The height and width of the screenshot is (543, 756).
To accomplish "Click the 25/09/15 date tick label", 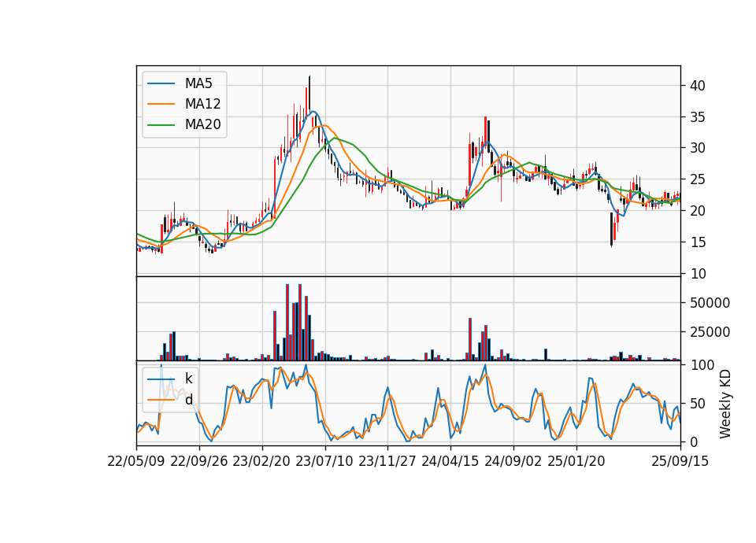I will coord(680,461).
